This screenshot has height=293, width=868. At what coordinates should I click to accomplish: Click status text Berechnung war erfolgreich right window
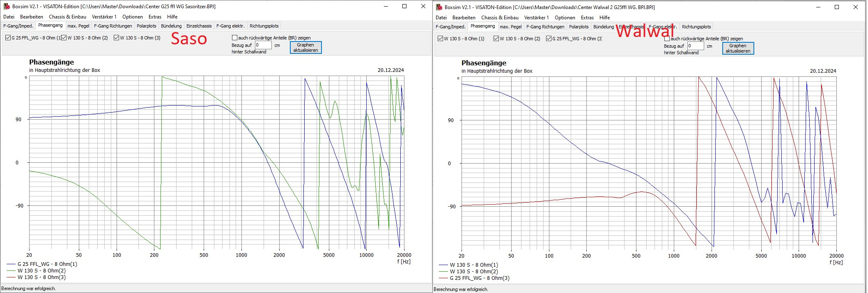point(461,289)
